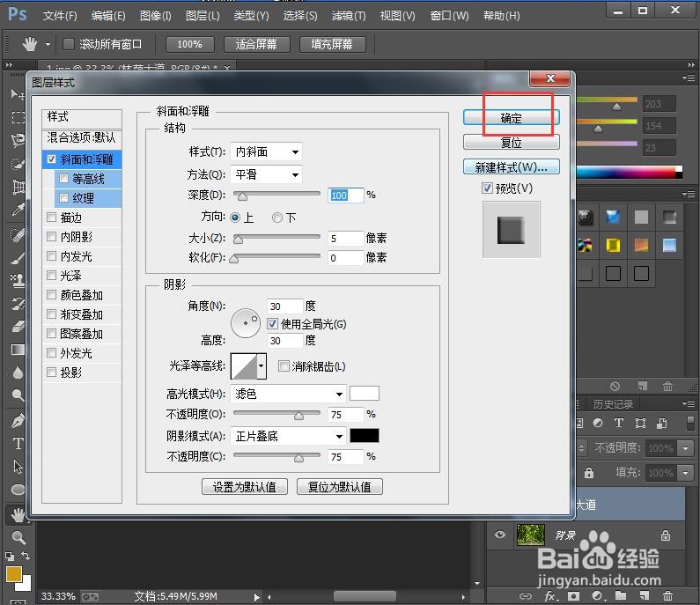Open the File (文件) menu
Viewport: 700px width, 605px height.
pos(60,16)
